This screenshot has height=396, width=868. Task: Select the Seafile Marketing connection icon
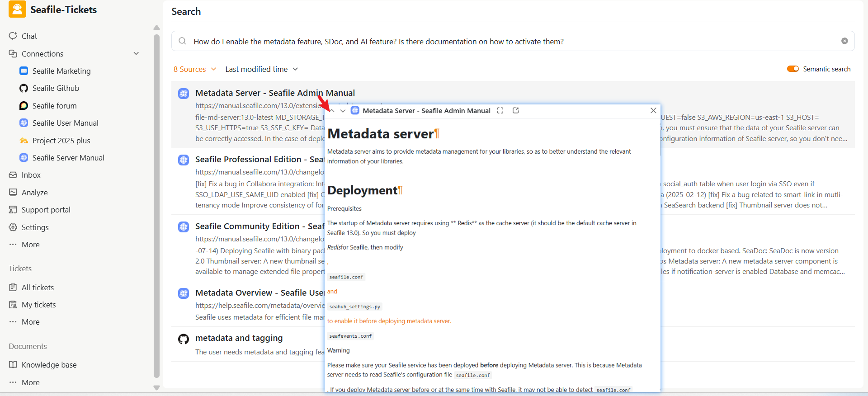coord(24,71)
